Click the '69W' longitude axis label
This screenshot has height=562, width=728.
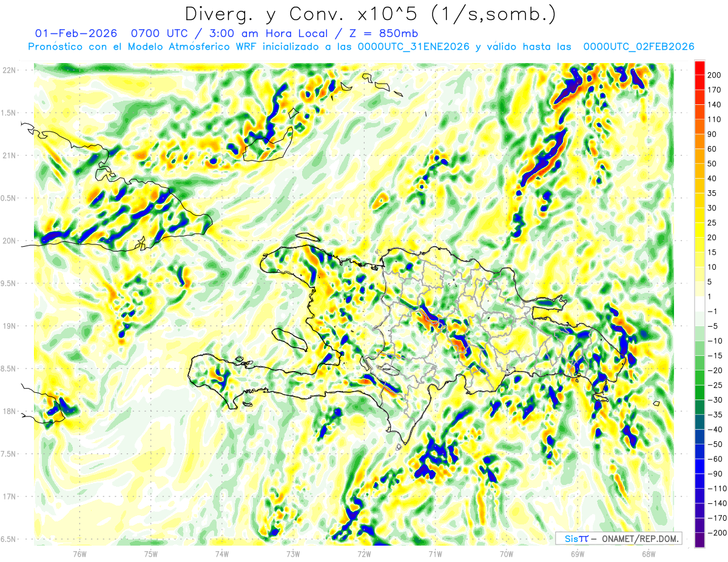pos(577,554)
